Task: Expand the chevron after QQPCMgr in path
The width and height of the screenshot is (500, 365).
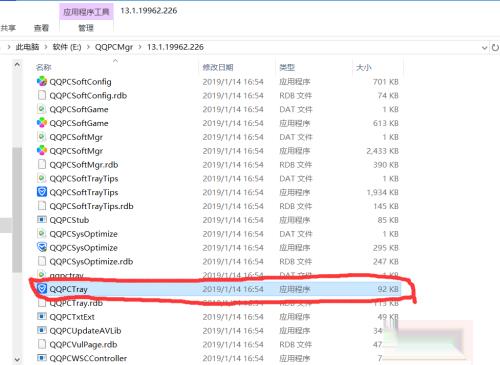Action: tap(140, 47)
